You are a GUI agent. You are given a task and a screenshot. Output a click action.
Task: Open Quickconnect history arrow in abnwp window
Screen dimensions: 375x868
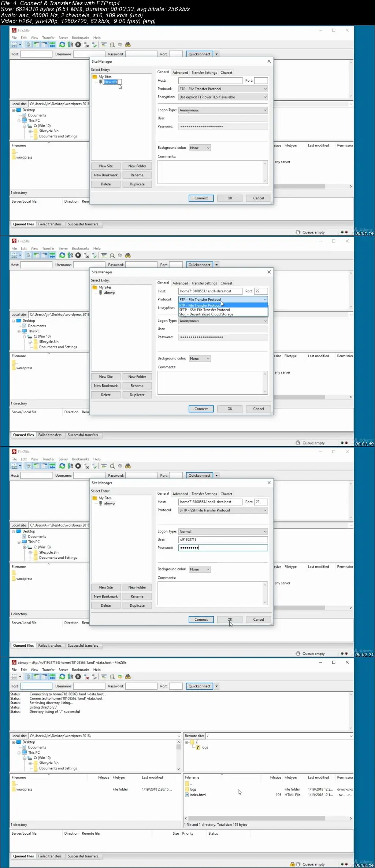[216, 686]
